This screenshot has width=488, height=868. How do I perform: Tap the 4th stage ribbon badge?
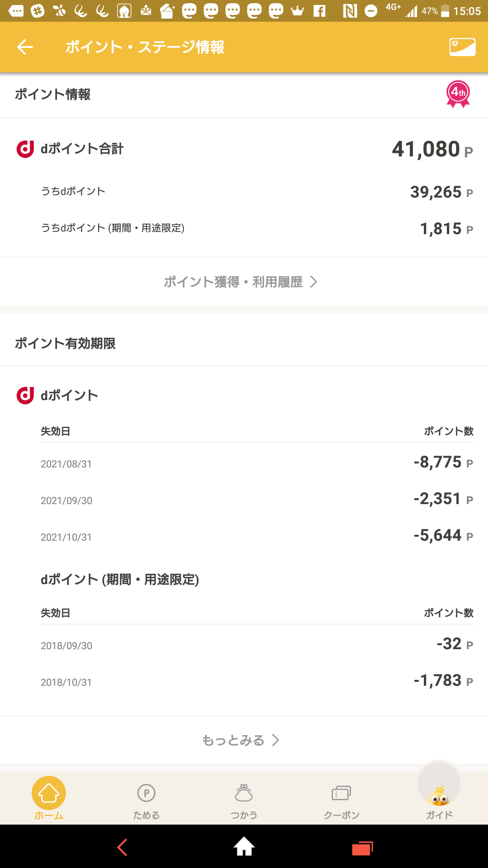[x=458, y=94]
